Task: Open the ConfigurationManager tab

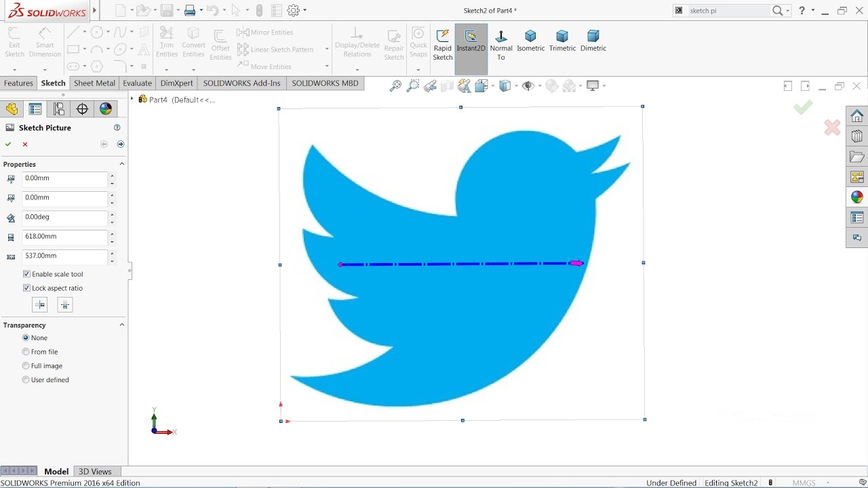Action: (59, 109)
